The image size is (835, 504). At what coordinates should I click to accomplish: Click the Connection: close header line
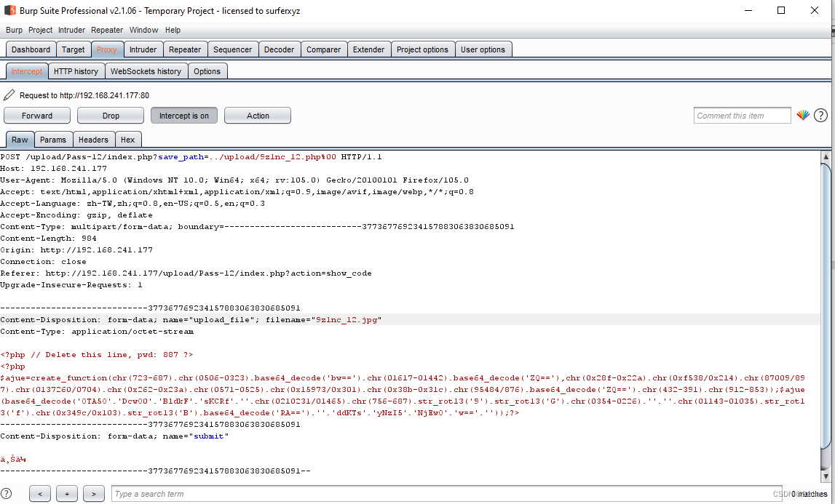(x=43, y=262)
